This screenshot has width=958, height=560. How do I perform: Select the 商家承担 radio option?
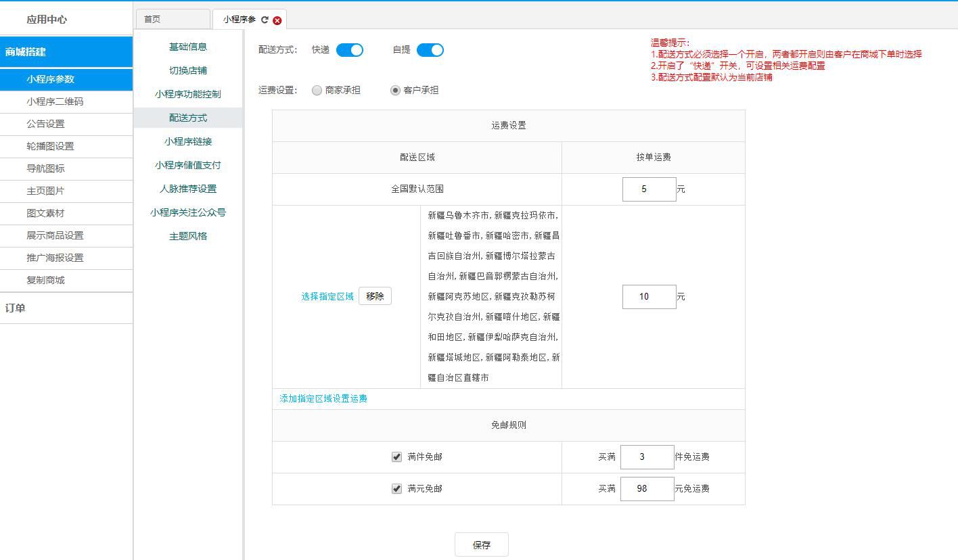316,90
